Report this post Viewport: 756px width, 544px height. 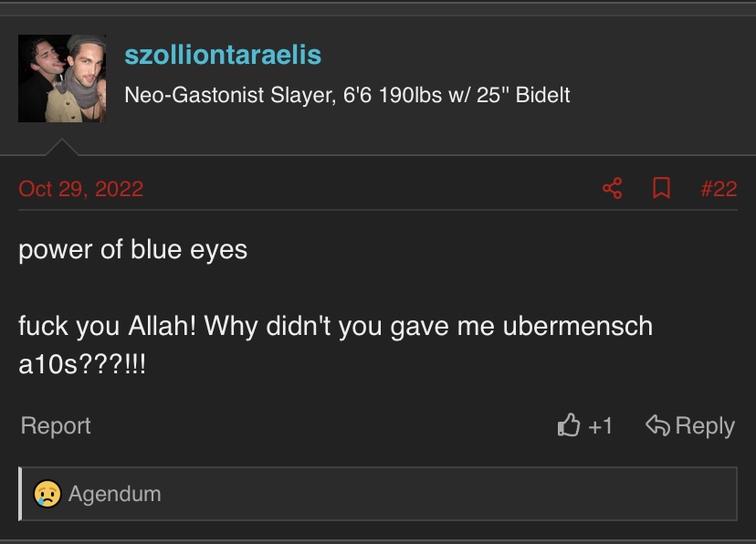tap(56, 426)
